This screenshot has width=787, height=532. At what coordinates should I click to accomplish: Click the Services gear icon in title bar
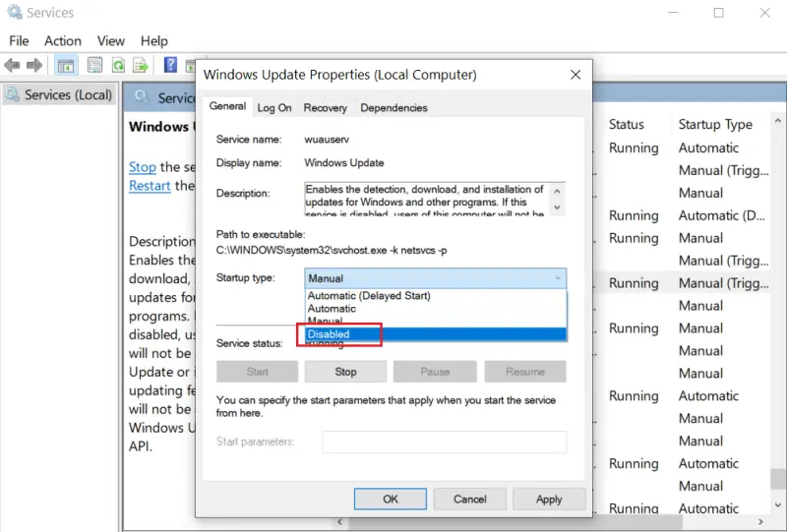tap(15, 12)
